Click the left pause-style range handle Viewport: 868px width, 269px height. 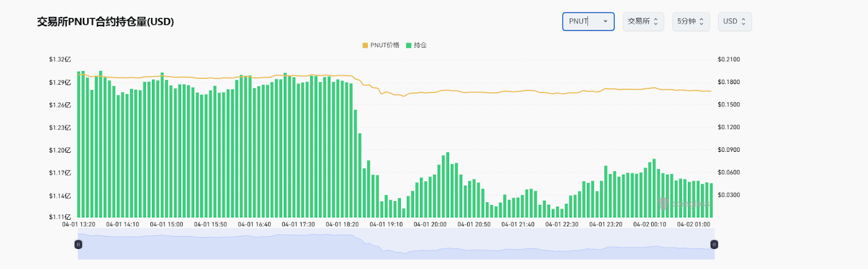(78, 245)
